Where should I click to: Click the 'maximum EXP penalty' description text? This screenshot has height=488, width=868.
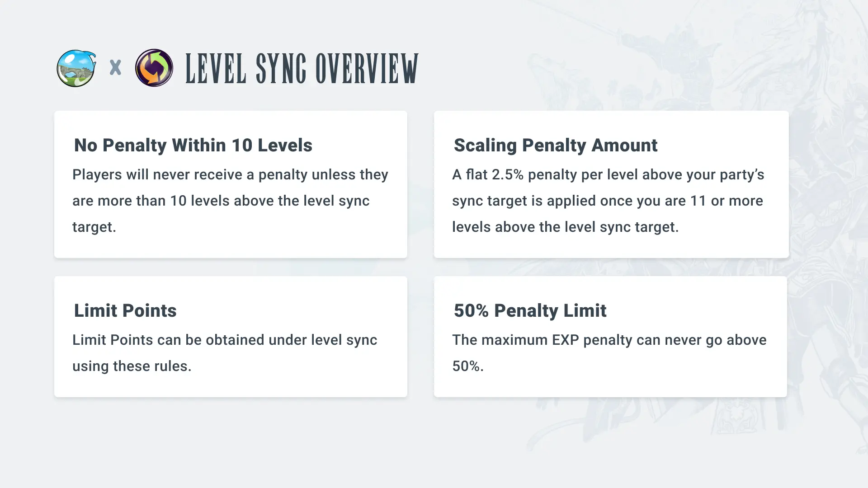(609, 340)
